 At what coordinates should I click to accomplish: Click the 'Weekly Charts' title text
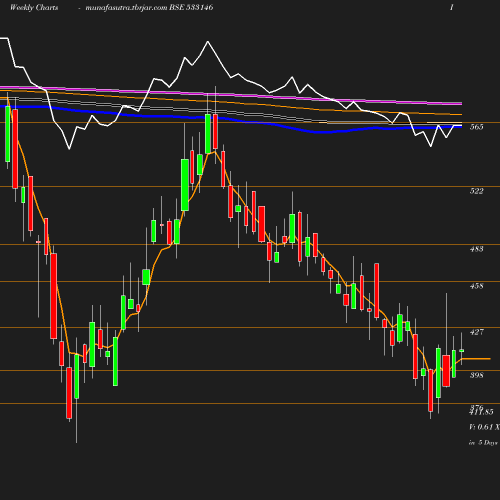34,8
